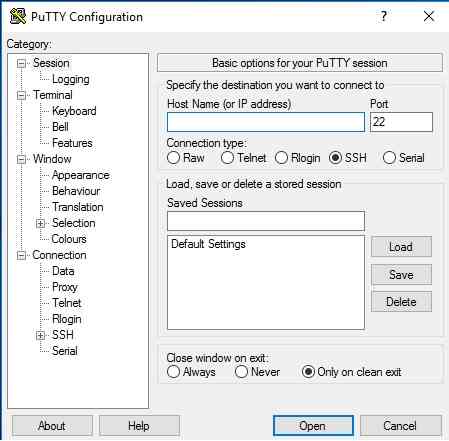Click the Host Name input field

(266, 122)
